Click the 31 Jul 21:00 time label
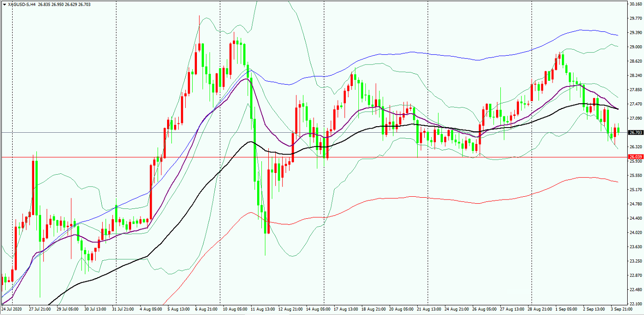Viewport: 644px width, 315px height. coord(122,309)
